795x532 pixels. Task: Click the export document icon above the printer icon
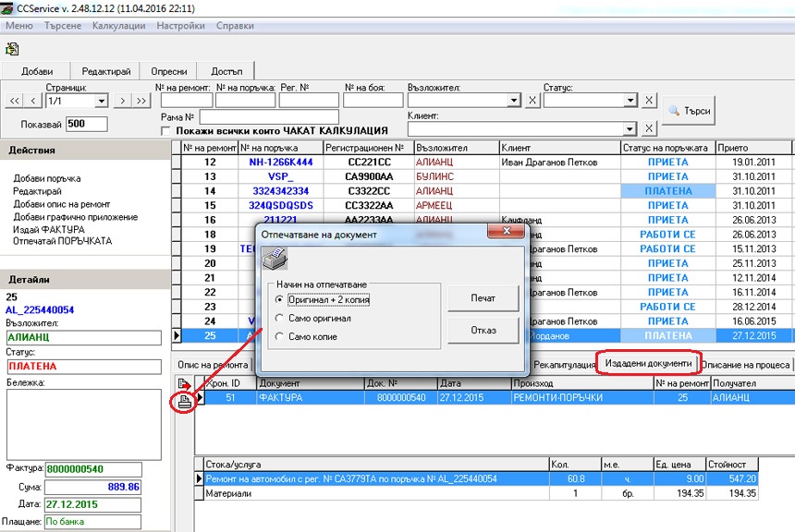point(184,384)
